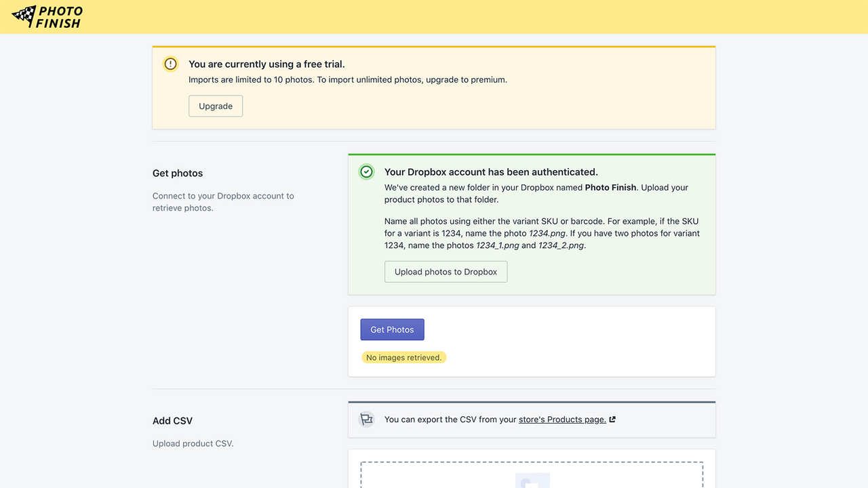This screenshot has width=868, height=488.
Task: Click the 'No images retrieved.' badge
Action: tap(403, 357)
